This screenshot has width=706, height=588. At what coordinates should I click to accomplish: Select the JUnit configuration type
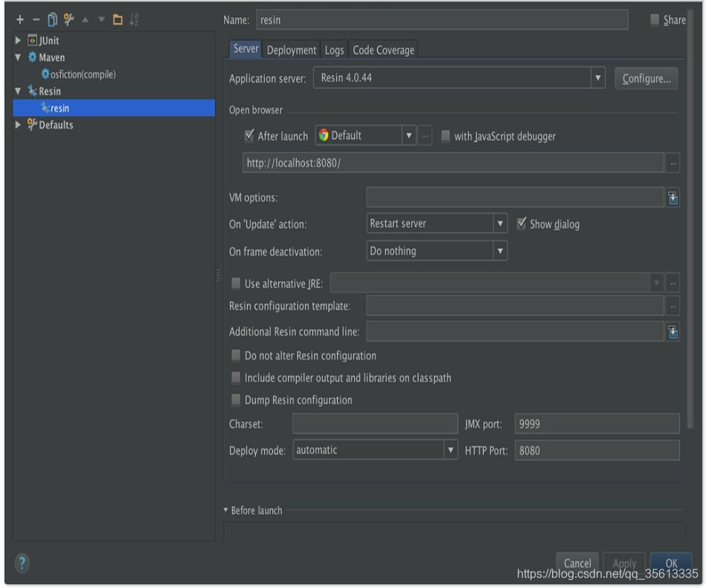43,40
